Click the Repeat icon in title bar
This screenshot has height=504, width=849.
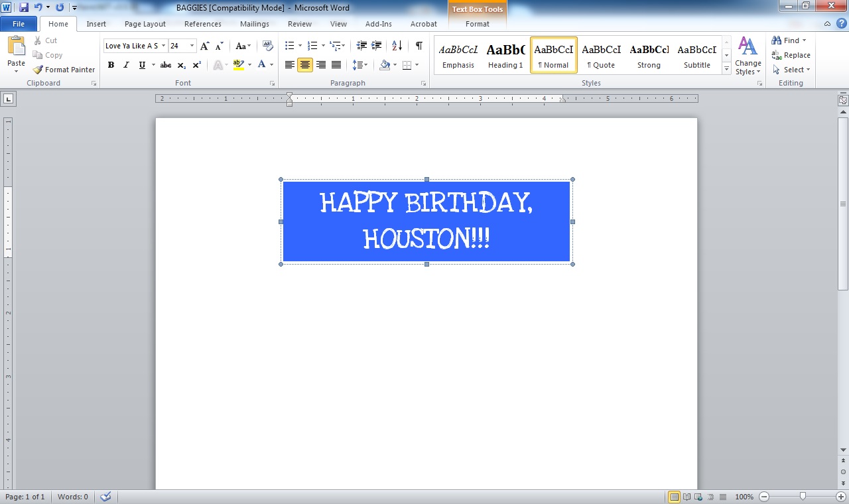[60, 7]
